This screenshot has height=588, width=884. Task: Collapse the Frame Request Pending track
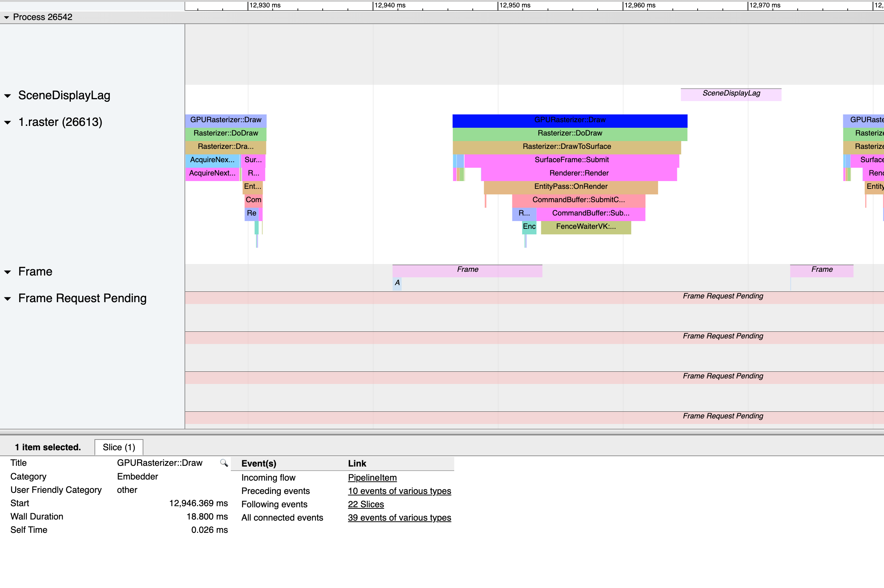(8, 298)
